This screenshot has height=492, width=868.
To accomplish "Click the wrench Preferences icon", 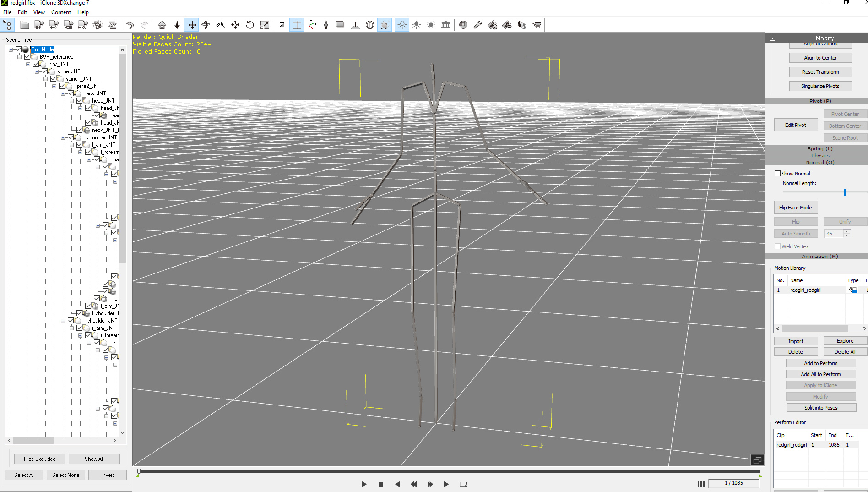I will (477, 25).
